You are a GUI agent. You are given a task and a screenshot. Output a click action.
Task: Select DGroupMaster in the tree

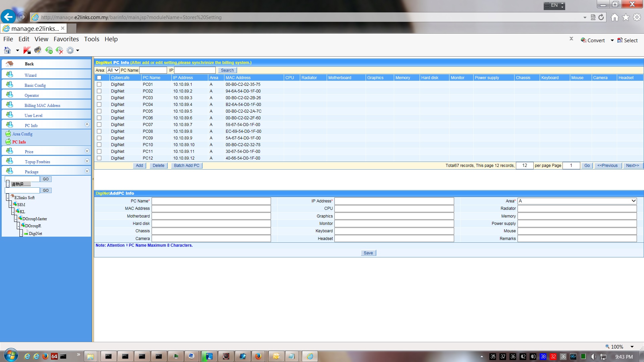pyautogui.click(x=35, y=219)
